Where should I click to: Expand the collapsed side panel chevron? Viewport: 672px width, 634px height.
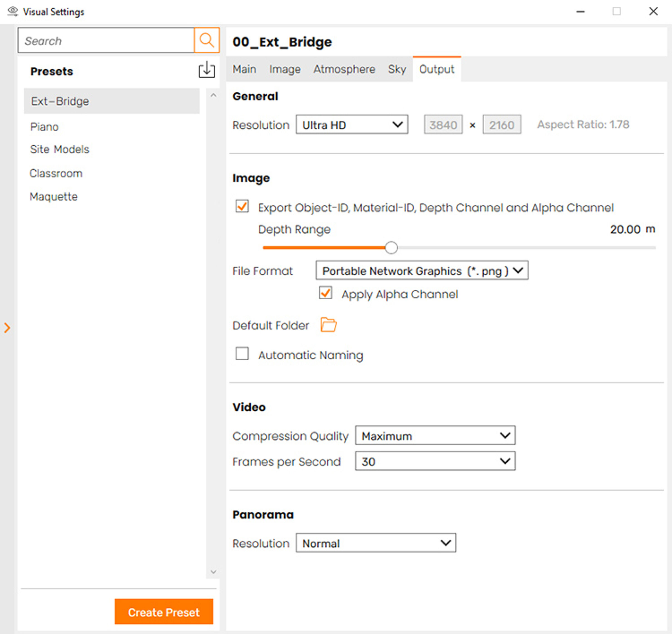[x=7, y=327]
